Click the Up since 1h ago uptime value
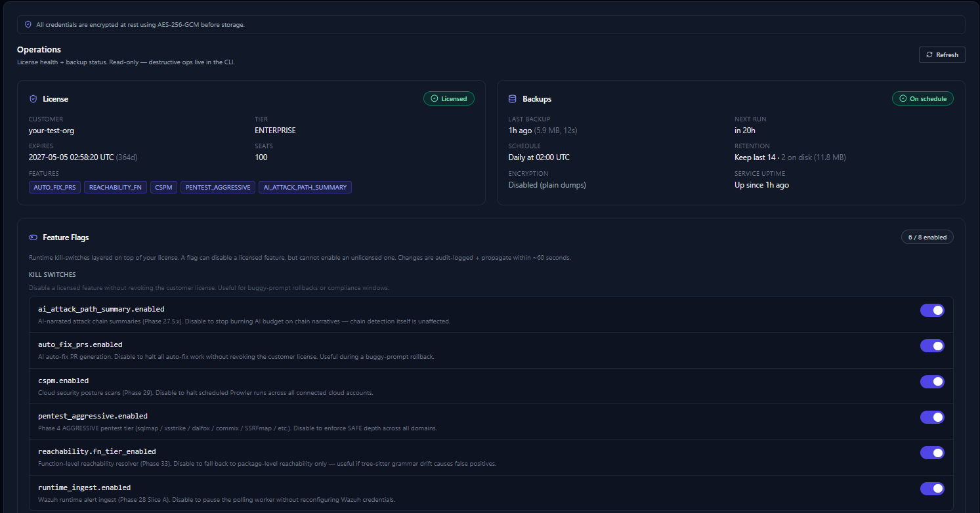 click(x=761, y=185)
